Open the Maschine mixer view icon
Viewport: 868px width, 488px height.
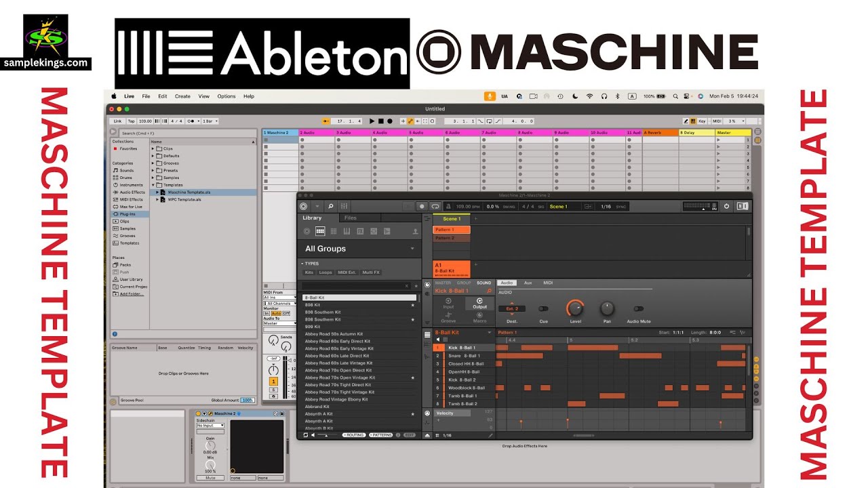[x=344, y=206]
